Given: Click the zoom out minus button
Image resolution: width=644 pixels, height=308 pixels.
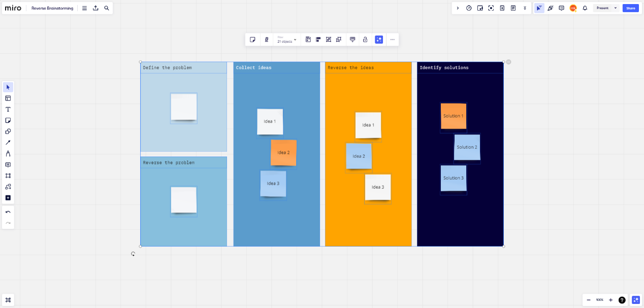Looking at the screenshot, I should pos(589,300).
